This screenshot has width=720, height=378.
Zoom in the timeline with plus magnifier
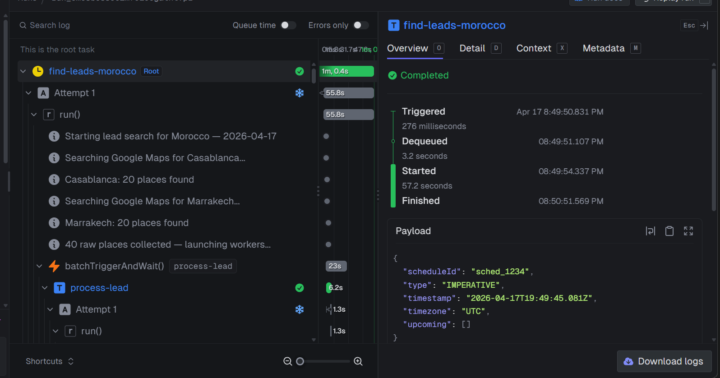(x=358, y=361)
